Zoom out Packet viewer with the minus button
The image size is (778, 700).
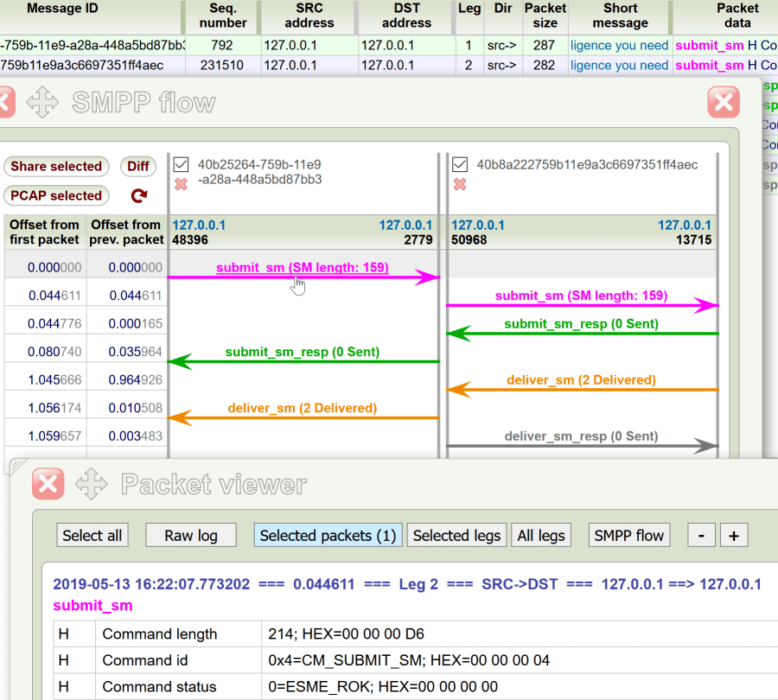(701, 535)
